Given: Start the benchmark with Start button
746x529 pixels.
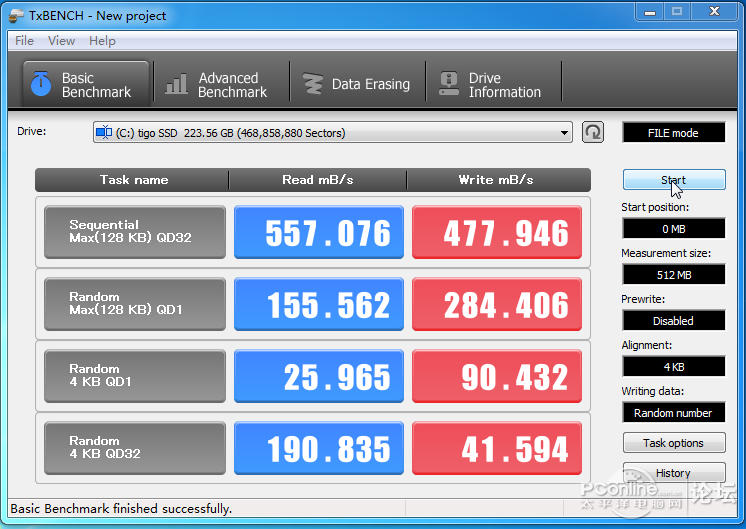Looking at the screenshot, I should click(674, 180).
